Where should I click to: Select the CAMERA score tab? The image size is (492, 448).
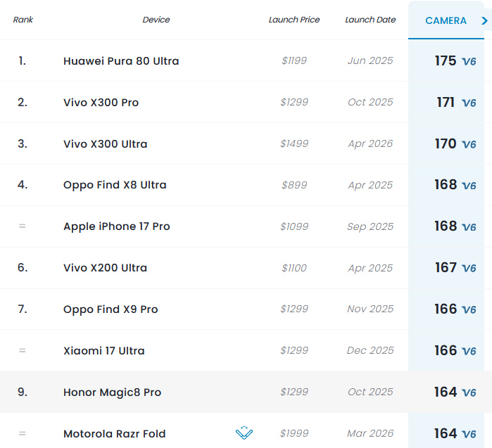[446, 20]
